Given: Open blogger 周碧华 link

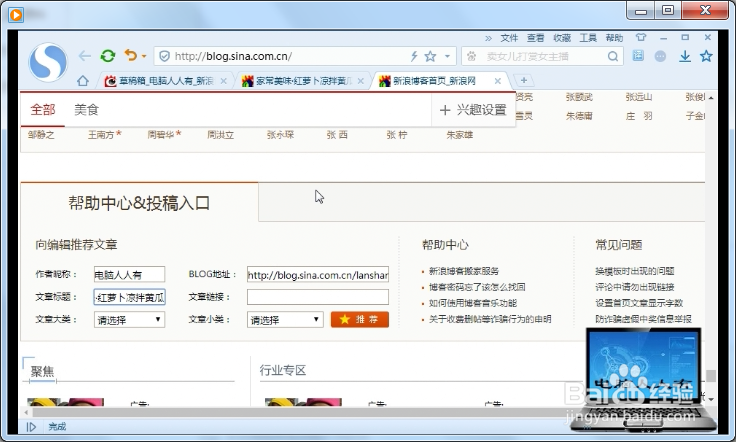Looking at the screenshot, I should point(161,135).
